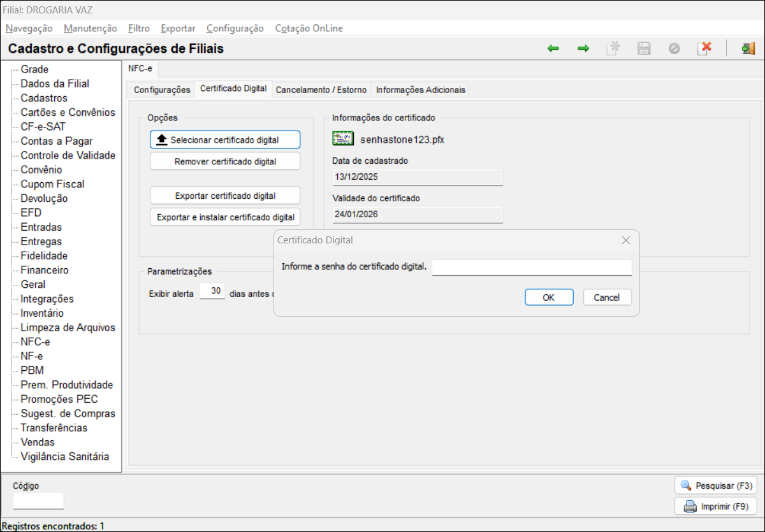Click the Imprimir (F9) button
Screen dimensions: 765x532
715,507
